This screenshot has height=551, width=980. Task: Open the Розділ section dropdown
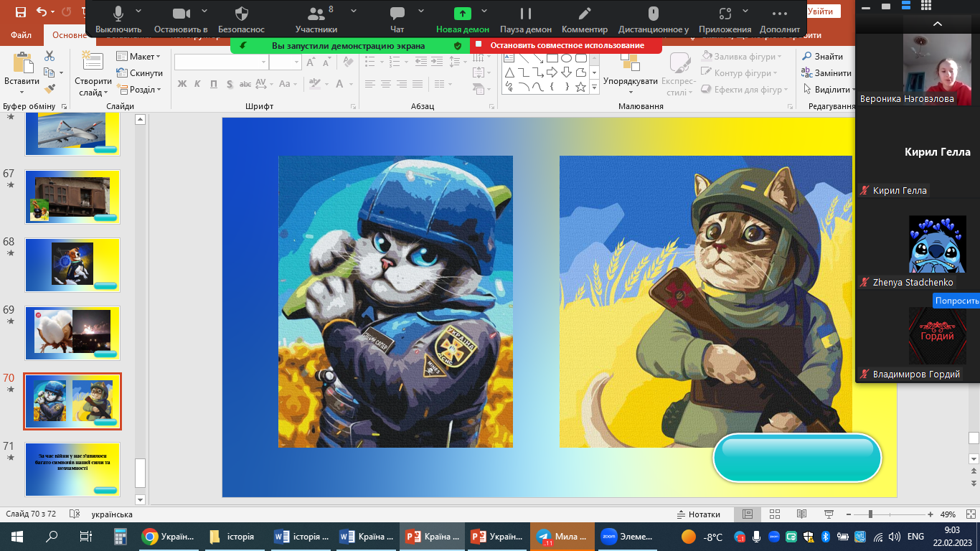138,90
